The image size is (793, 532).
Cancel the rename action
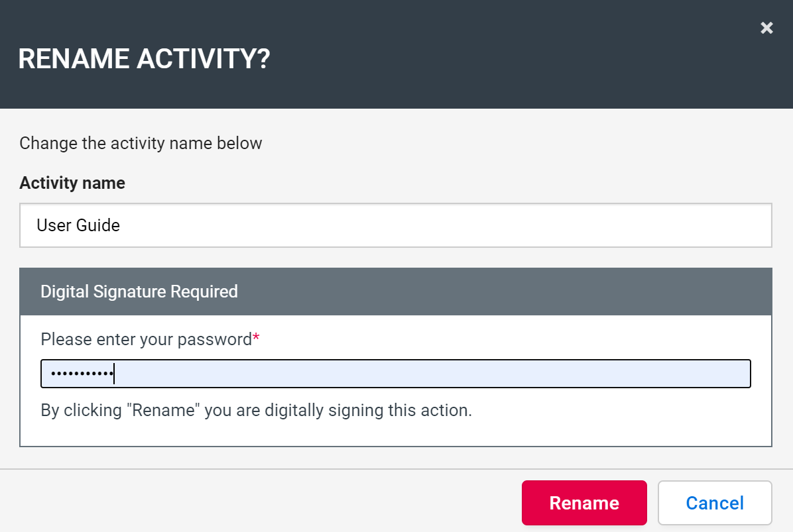(x=714, y=503)
